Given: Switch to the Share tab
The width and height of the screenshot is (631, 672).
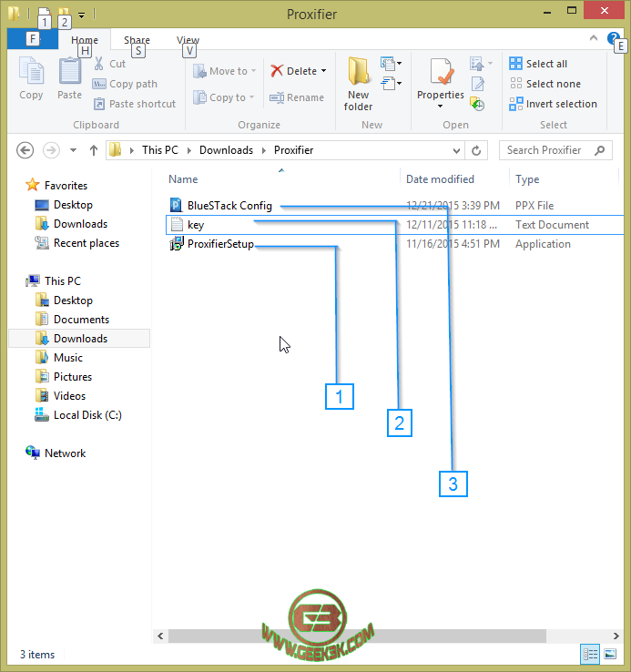Looking at the screenshot, I should [x=137, y=40].
